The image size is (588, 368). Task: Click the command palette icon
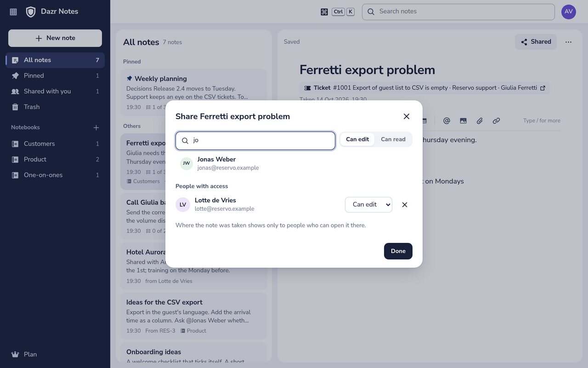tap(324, 12)
